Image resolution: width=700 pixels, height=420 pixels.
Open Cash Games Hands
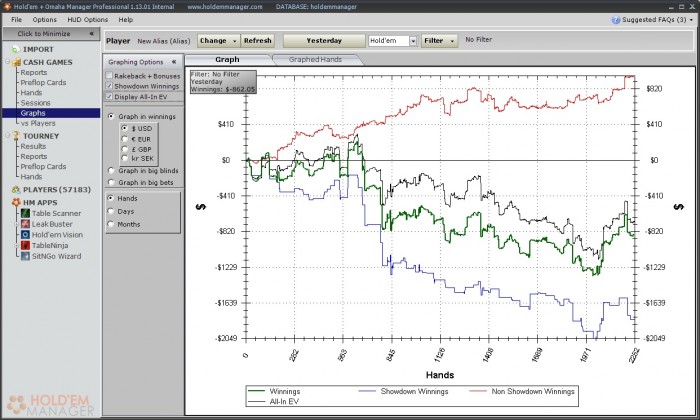coord(31,93)
